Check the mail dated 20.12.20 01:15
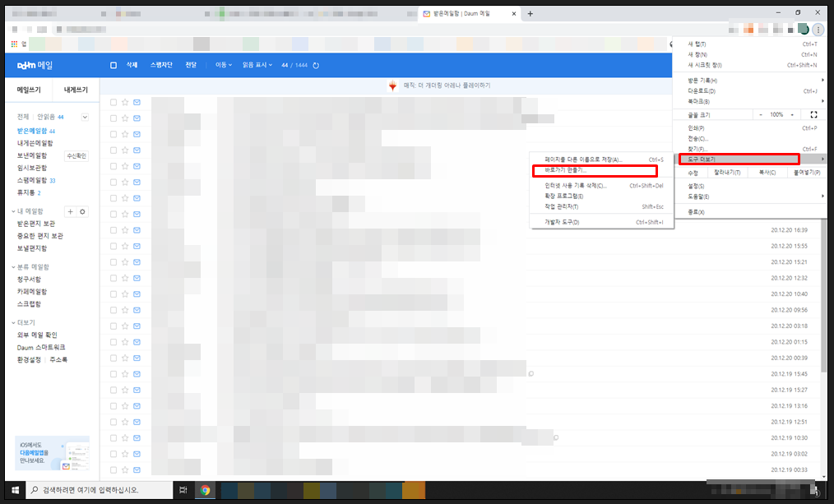 [114, 342]
